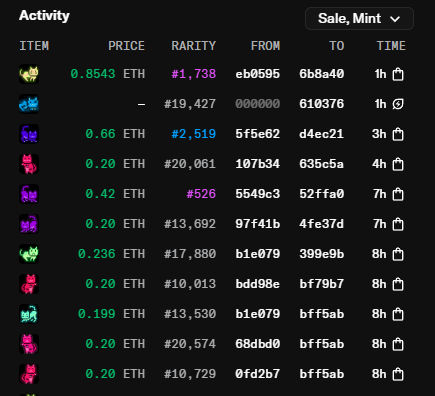
Task: Open the yellow cat item thumbnail for #1,738
Action: click(29, 74)
